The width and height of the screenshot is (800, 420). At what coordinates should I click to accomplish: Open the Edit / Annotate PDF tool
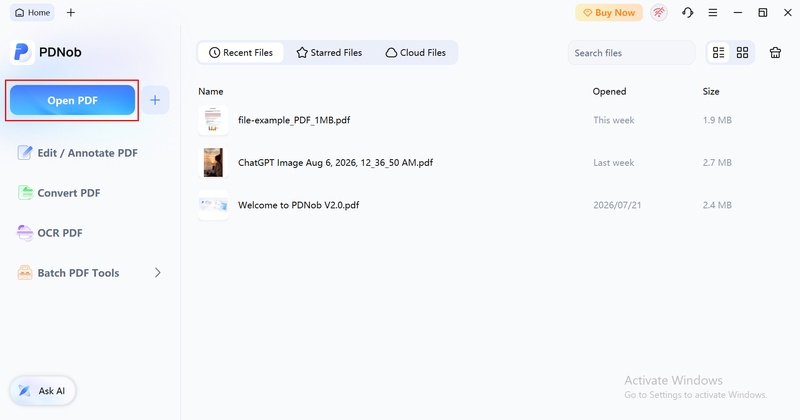pos(78,153)
